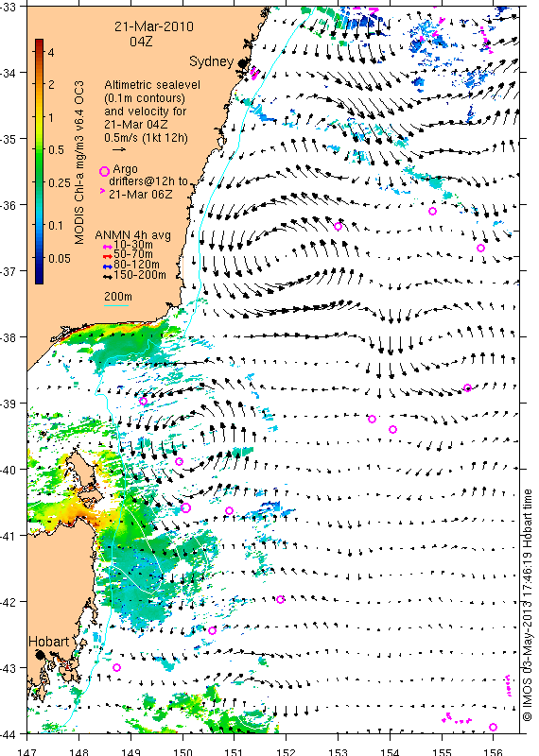The height and width of the screenshot is (756, 539).
Task: Click the '154' longitude axis label
Action: click(390, 751)
